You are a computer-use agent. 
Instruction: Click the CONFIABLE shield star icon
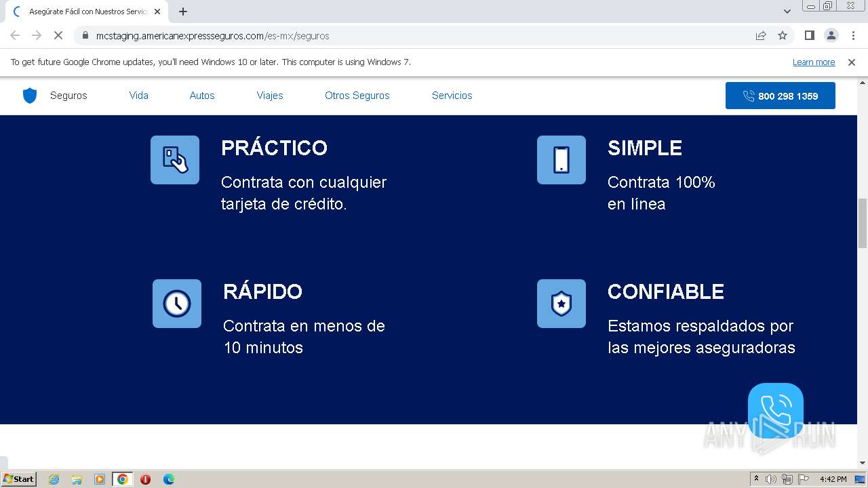pos(561,304)
